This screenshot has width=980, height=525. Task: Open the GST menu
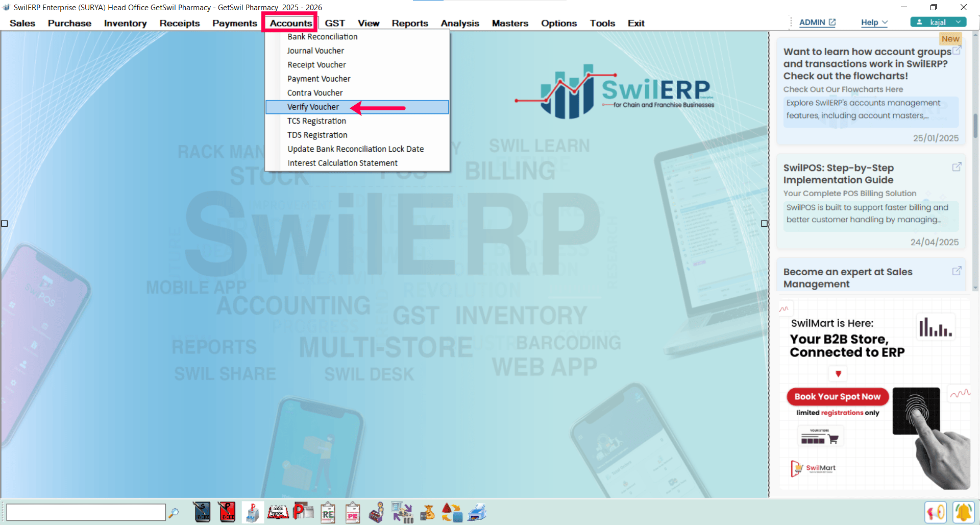tap(335, 23)
